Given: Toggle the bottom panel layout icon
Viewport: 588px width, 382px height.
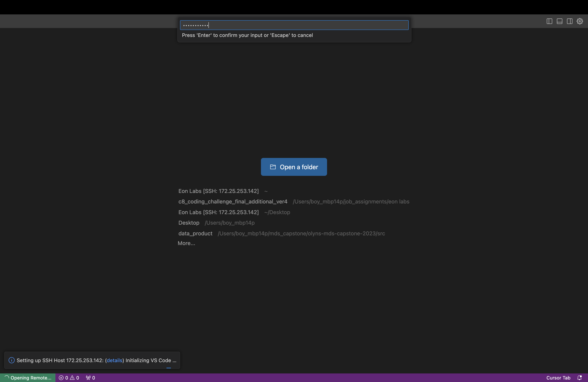Looking at the screenshot, I should click(559, 21).
